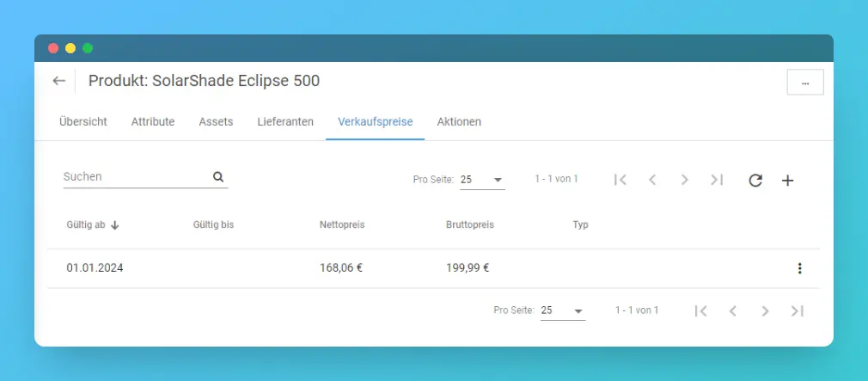This screenshot has width=868, height=381.
Task: Go back using the left arrow icon
Action: click(x=58, y=81)
